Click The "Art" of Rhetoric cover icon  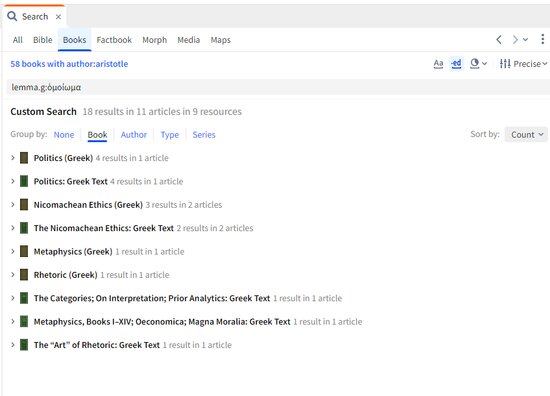24,345
